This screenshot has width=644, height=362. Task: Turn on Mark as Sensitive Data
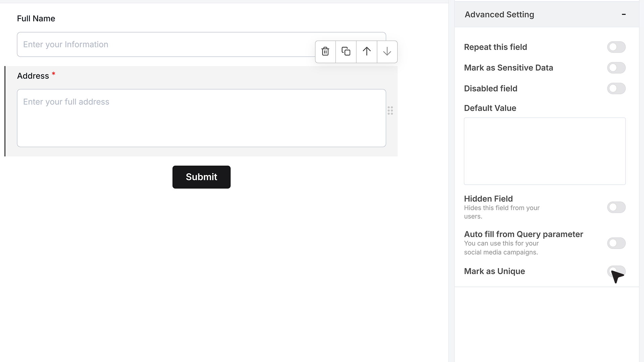[x=616, y=68]
